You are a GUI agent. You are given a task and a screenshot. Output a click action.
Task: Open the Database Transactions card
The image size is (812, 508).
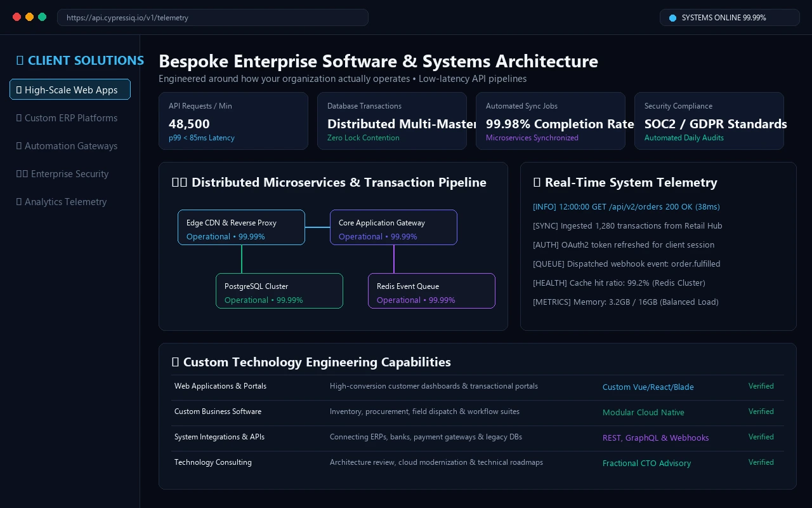coord(392,121)
